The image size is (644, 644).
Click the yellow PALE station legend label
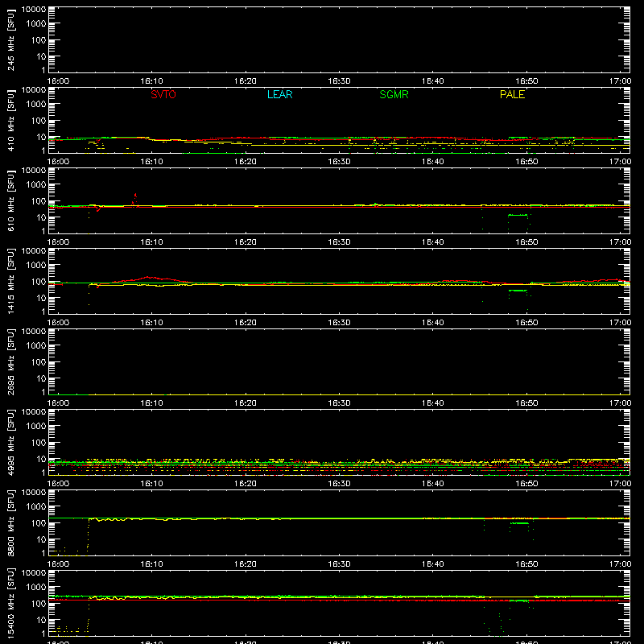512,94
